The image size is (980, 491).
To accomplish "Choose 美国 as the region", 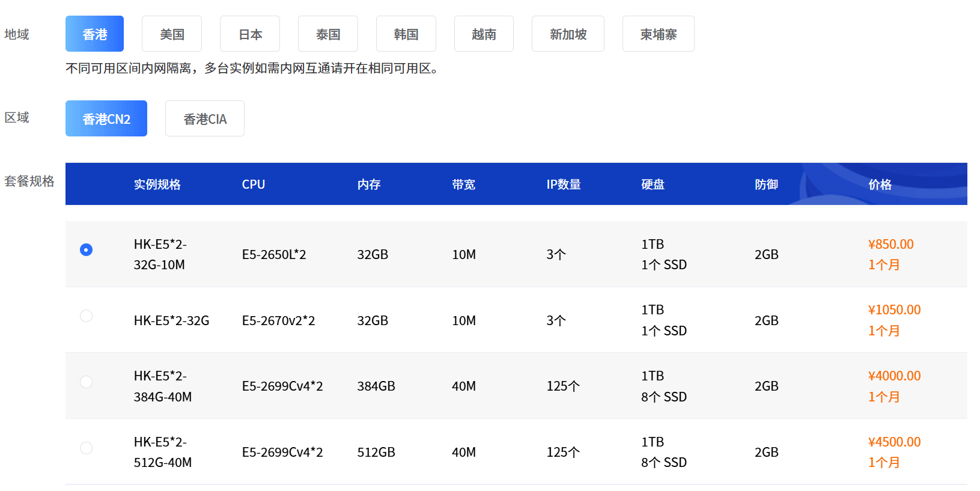I will click(x=172, y=34).
